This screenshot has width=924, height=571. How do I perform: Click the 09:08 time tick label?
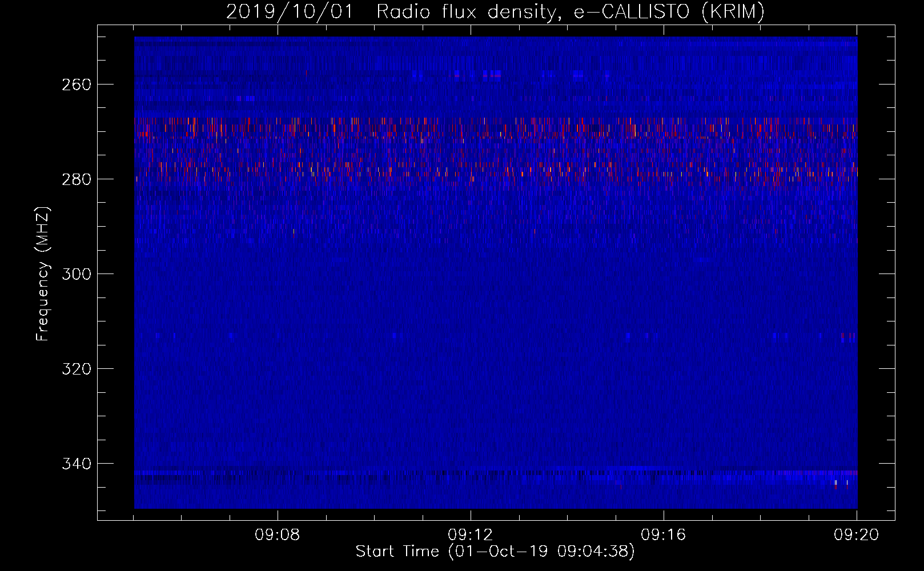[278, 535]
